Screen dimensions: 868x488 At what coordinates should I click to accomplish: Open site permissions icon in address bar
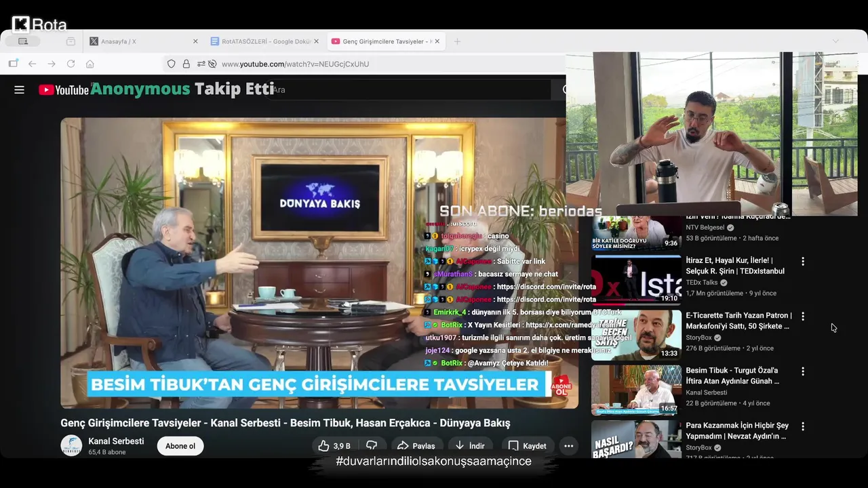click(201, 64)
